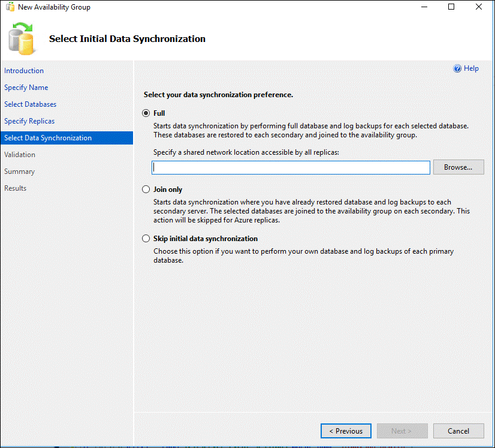Click the Summary step in sidebar

tap(19, 172)
